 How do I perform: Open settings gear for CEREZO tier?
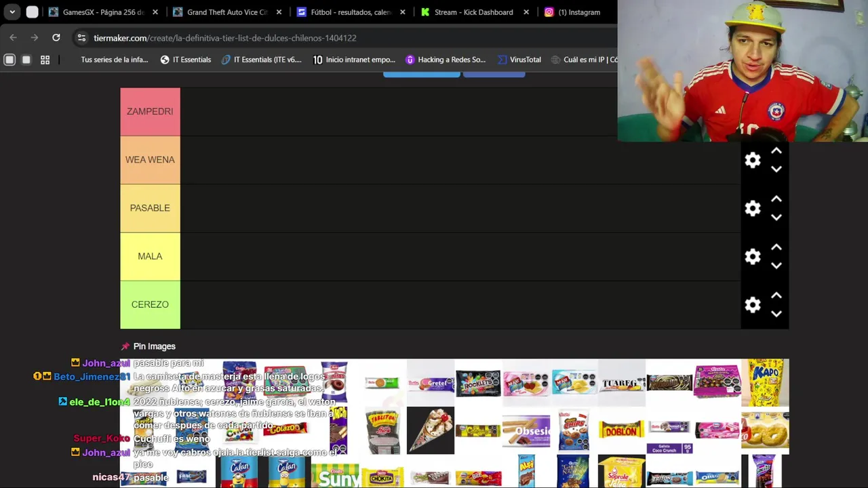point(753,305)
